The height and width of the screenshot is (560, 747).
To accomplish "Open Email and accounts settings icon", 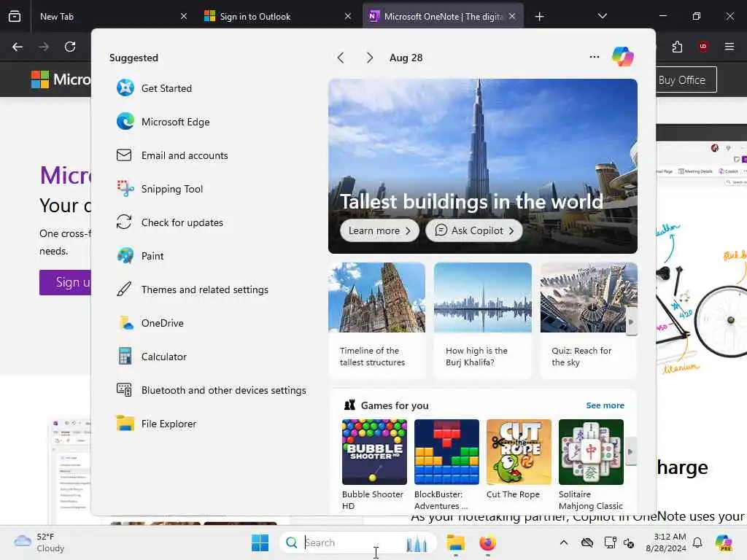I will [124, 155].
